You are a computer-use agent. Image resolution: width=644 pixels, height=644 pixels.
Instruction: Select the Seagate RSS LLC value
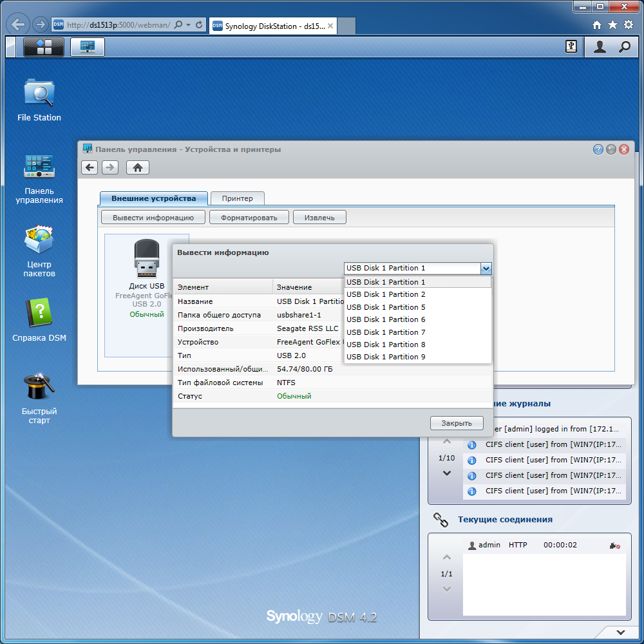[x=308, y=328]
